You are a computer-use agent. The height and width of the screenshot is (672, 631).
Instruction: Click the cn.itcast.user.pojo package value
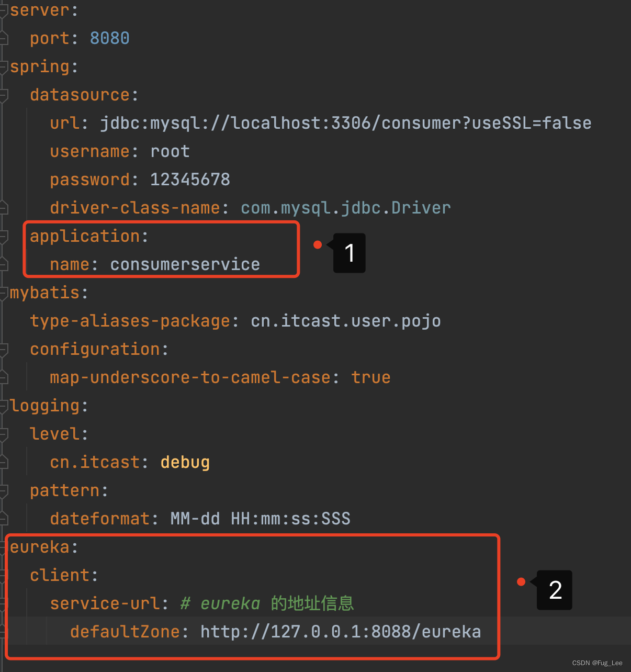(345, 321)
